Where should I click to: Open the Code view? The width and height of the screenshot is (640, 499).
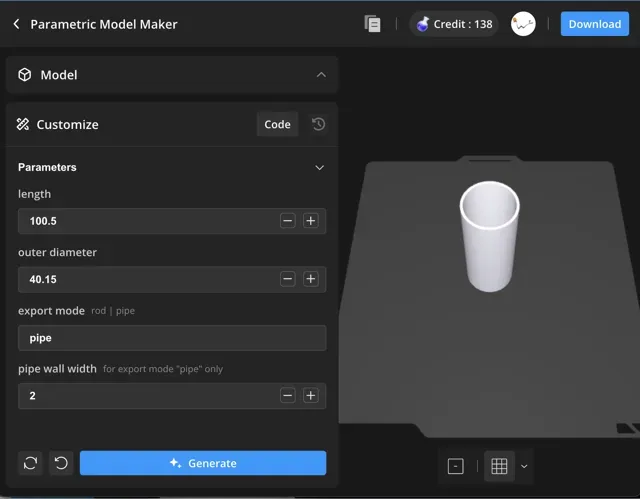click(x=277, y=124)
